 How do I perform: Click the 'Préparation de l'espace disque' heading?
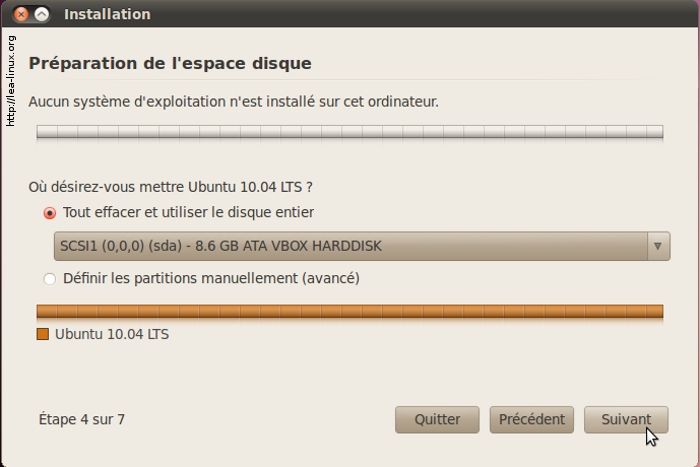pos(170,64)
